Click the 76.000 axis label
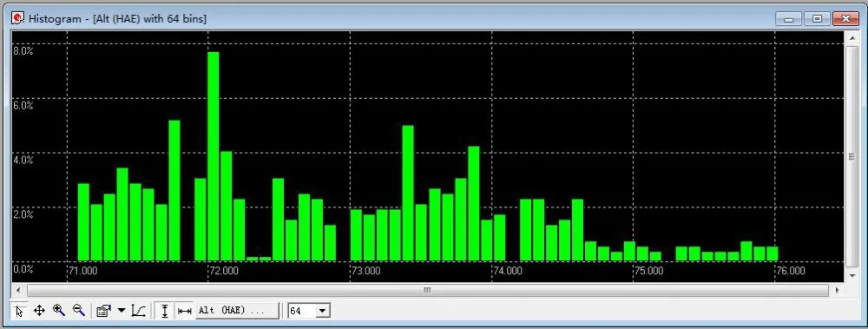 pyautogui.click(x=791, y=272)
